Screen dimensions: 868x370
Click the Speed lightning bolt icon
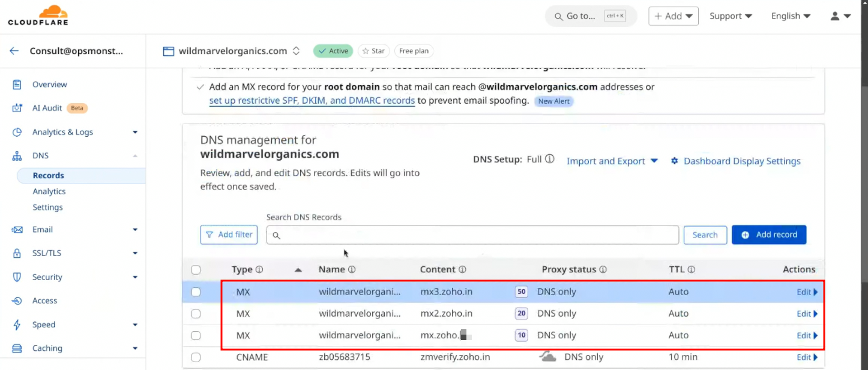click(17, 324)
